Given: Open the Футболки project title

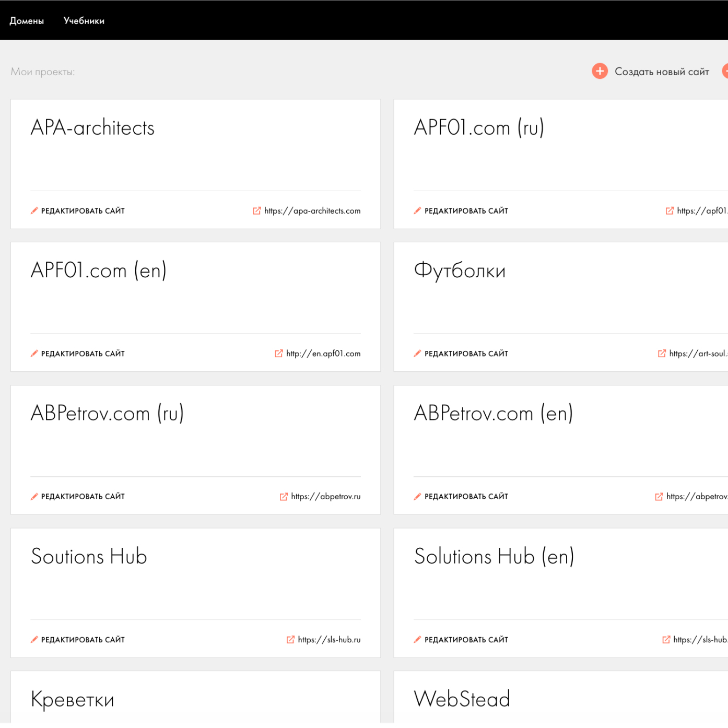Looking at the screenshot, I should pos(460,271).
